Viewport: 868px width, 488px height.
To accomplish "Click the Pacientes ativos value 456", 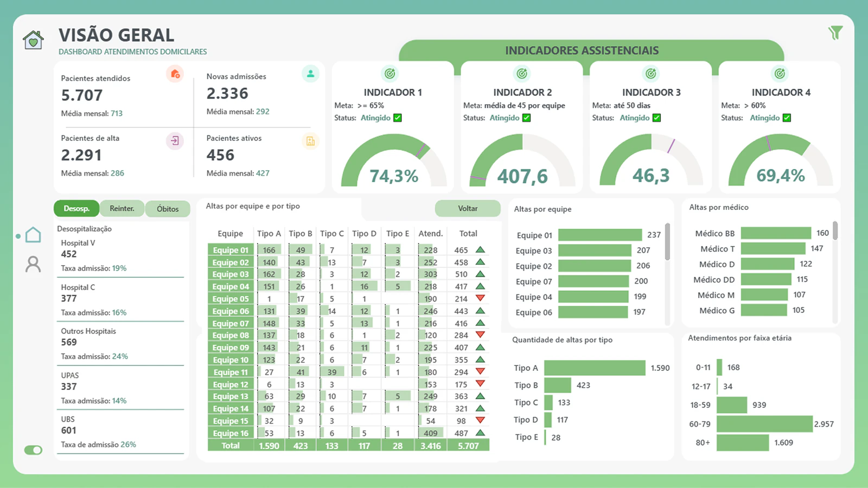I will pos(220,156).
